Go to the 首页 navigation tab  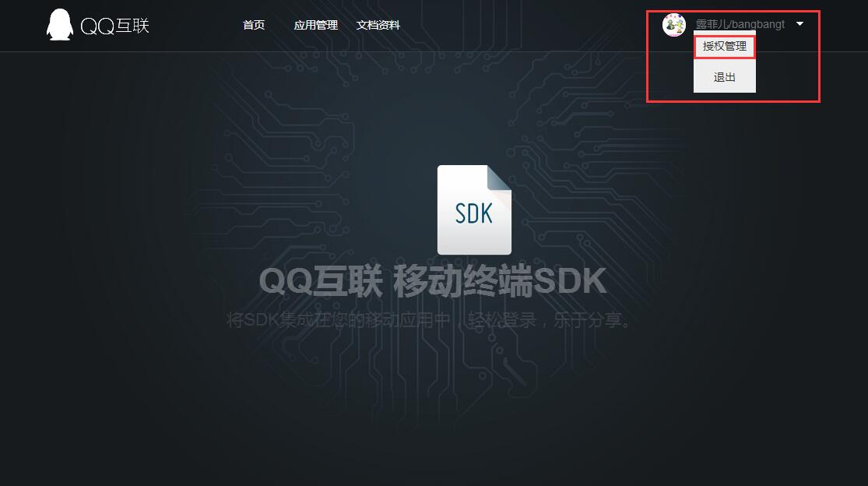click(254, 25)
